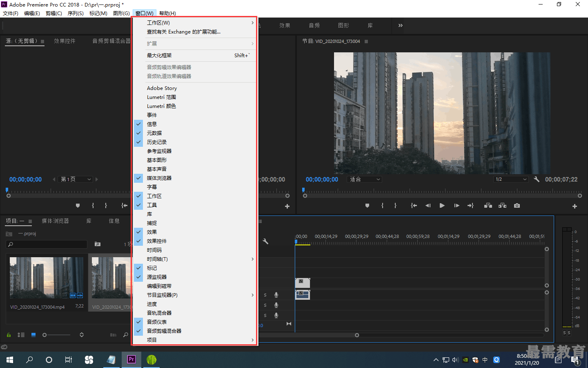Open source monitor panel menu icon
The height and width of the screenshot is (368, 588).
(x=42, y=41)
